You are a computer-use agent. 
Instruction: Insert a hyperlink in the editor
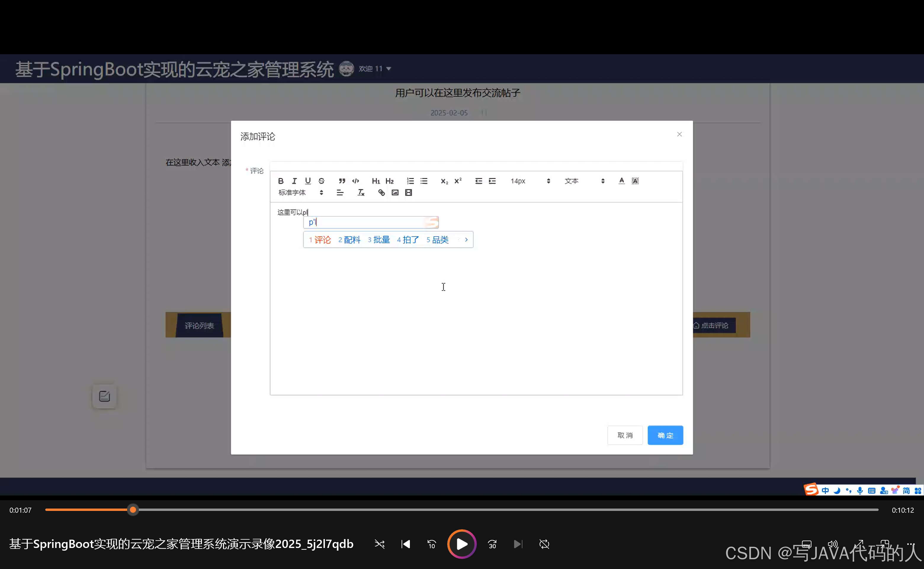coord(381,192)
